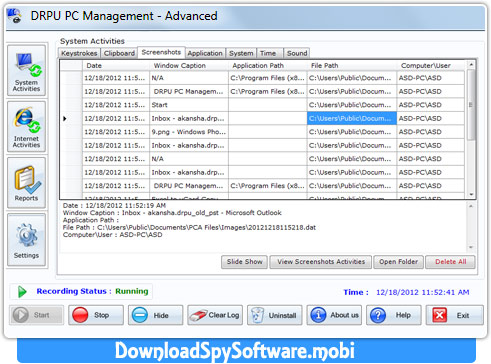Image resolution: width=491 pixels, height=364 pixels.
Task: Click the Date line in details pane
Action: pos(114,205)
